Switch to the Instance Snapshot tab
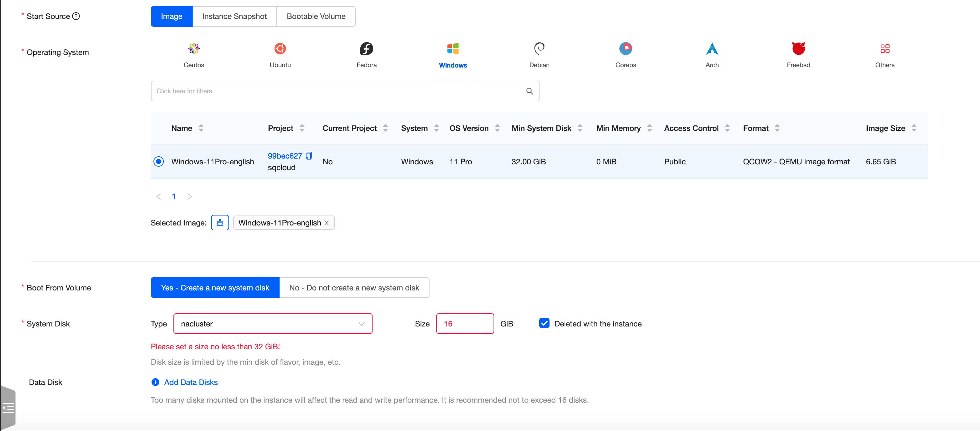Image resolution: width=980 pixels, height=431 pixels. (x=234, y=16)
